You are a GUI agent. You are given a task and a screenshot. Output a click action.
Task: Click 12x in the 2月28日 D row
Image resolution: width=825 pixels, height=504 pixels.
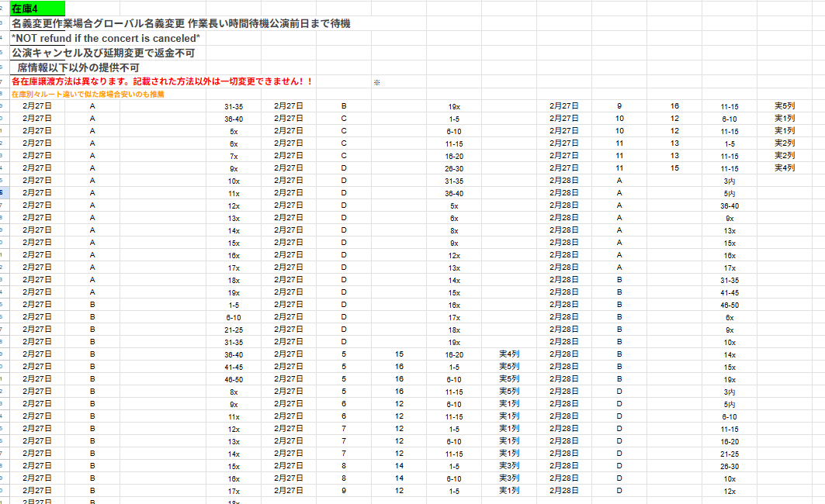pyautogui.click(x=730, y=492)
